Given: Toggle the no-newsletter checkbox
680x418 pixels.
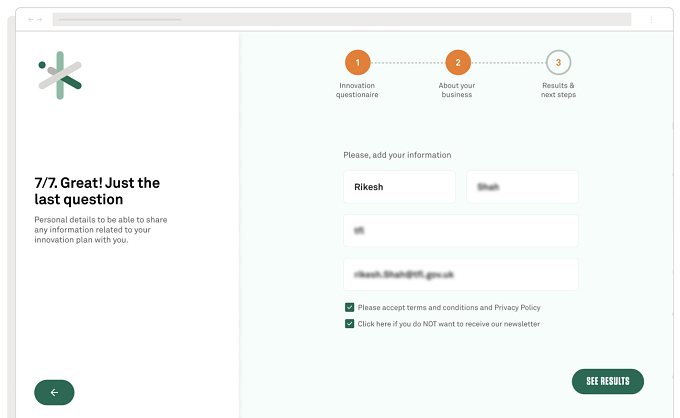Looking at the screenshot, I should tap(350, 324).
